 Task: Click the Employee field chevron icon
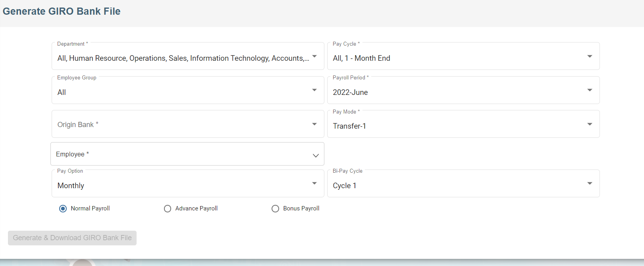click(316, 156)
